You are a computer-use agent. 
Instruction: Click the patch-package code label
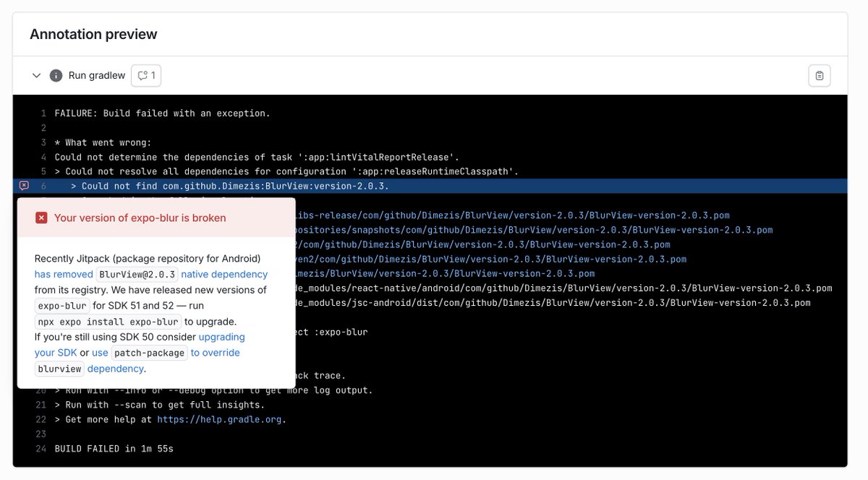pos(149,353)
